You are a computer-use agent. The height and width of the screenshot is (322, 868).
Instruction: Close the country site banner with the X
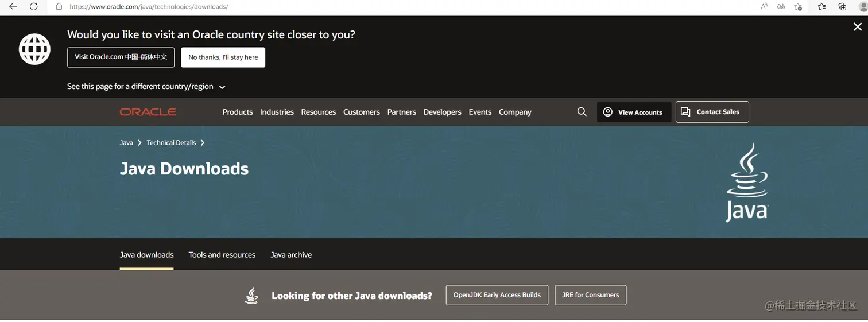[x=857, y=27]
